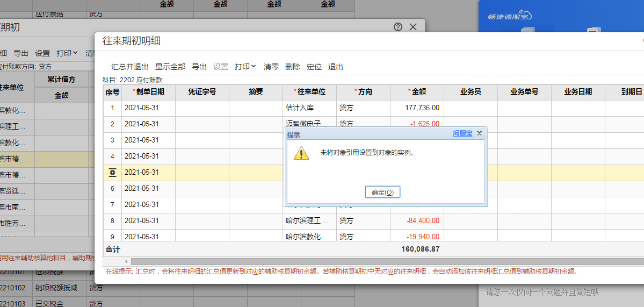Click the 迈智微电子... cell in row 2

tap(310, 124)
